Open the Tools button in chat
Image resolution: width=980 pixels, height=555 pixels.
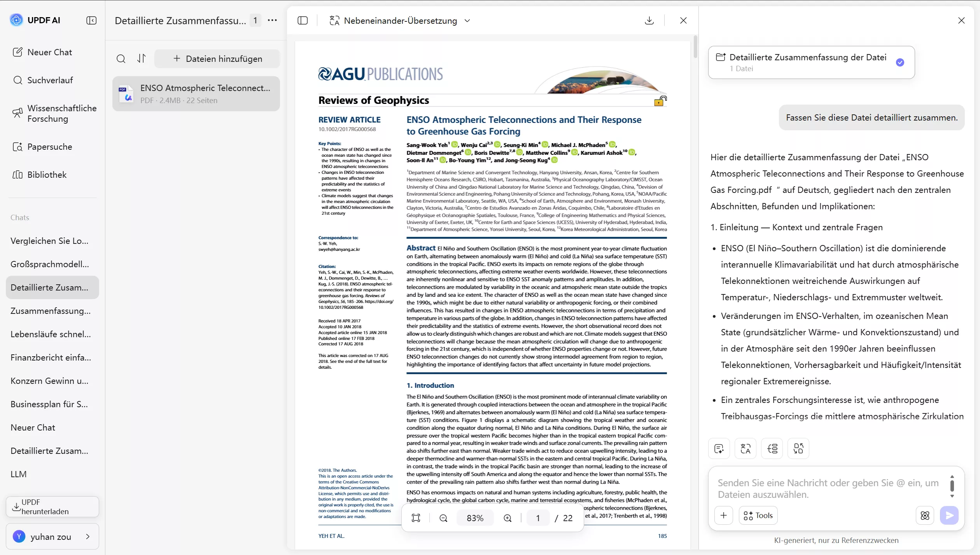click(758, 515)
